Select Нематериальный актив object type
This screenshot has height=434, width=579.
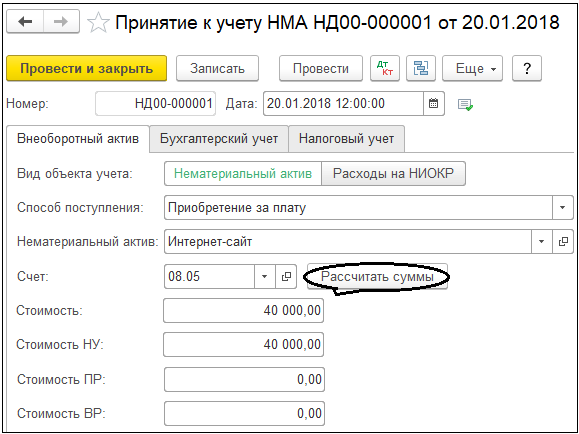click(x=243, y=174)
